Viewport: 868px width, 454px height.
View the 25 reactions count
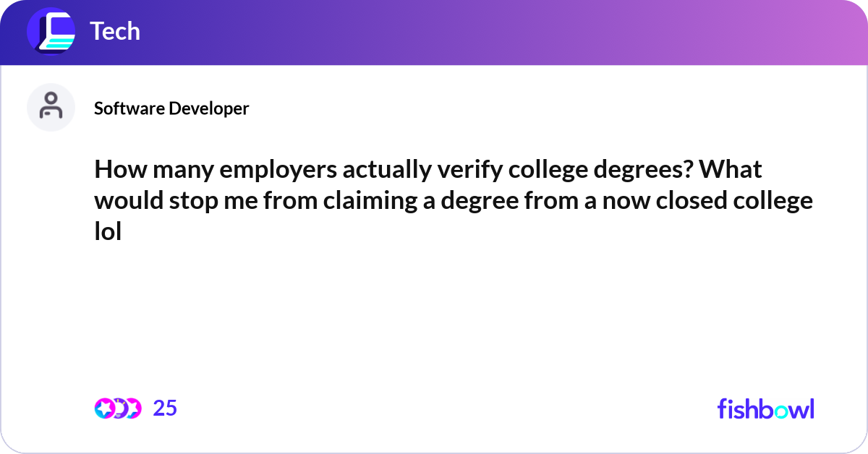click(165, 408)
